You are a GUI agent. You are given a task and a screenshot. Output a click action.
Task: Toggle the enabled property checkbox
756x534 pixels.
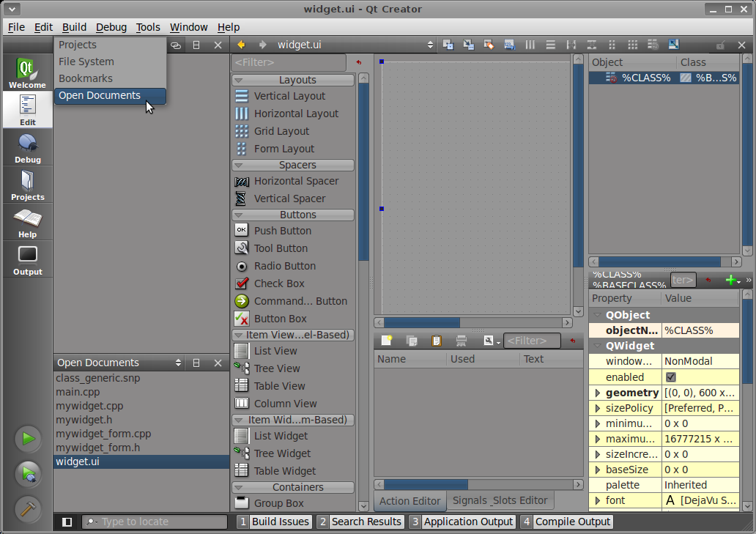(x=670, y=377)
